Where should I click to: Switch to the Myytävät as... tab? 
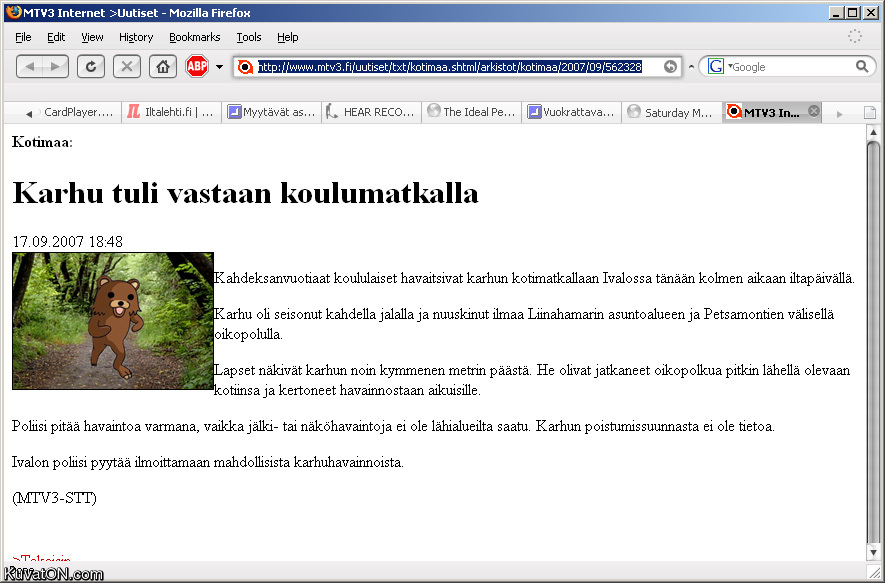coord(271,112)
